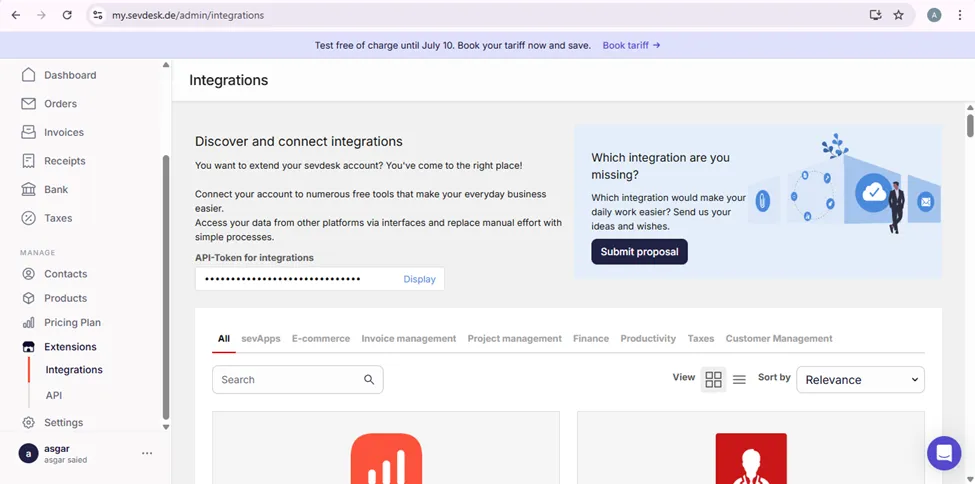Select the Invoice management tab
The image size is (975, 484).
409,338
